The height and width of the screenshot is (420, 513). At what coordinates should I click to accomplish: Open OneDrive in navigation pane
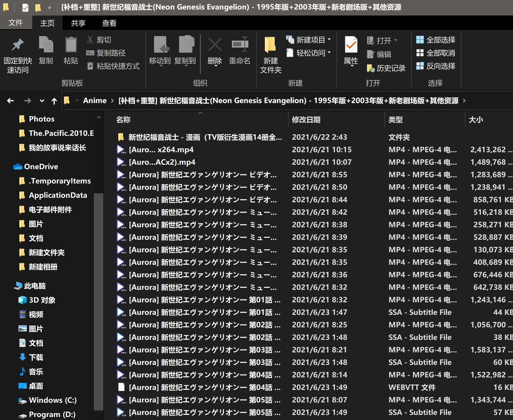click(36, 167)
